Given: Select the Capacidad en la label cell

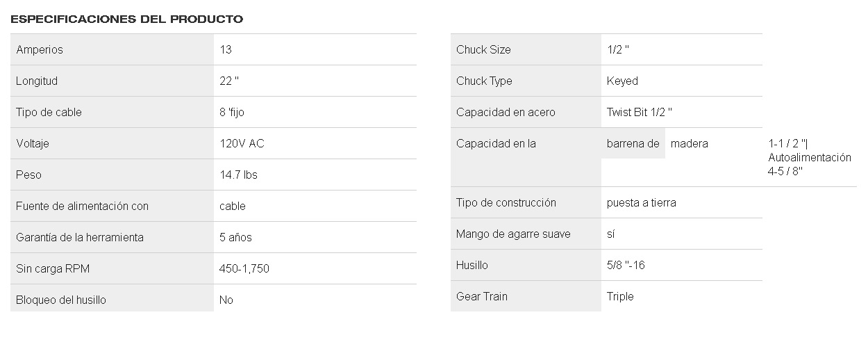Looking at the screenshot, I should [526, 157].
